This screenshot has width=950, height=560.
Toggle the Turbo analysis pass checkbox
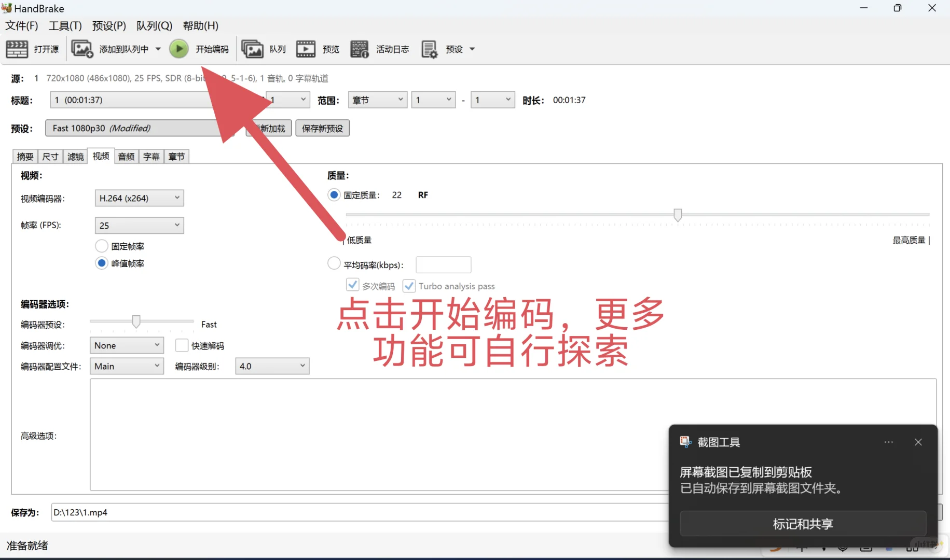pos(409,286)
